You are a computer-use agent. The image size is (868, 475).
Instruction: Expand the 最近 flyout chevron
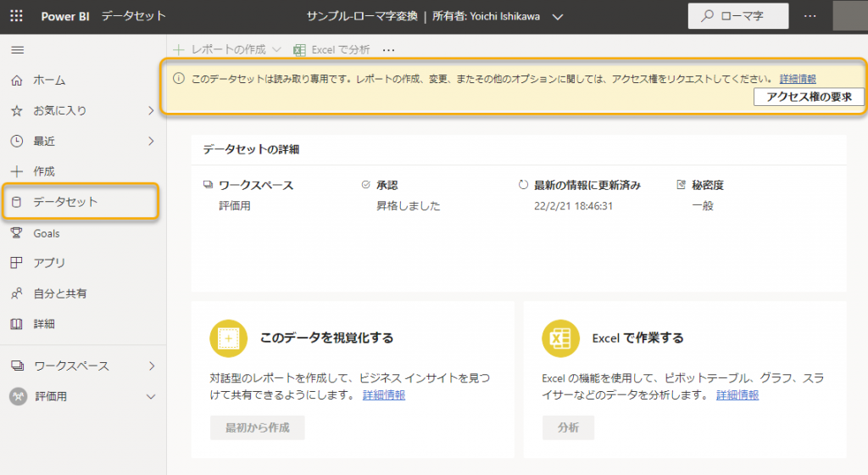pos(151,141)
